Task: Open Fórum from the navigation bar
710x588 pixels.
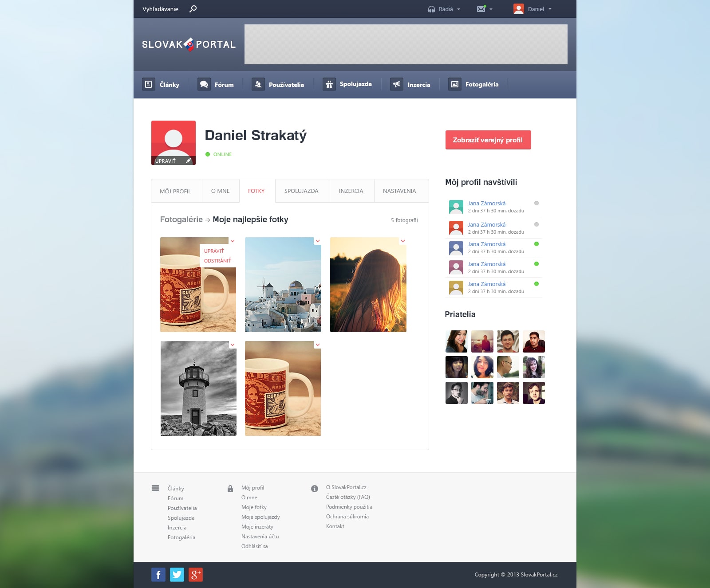Action: pos(216,84)
